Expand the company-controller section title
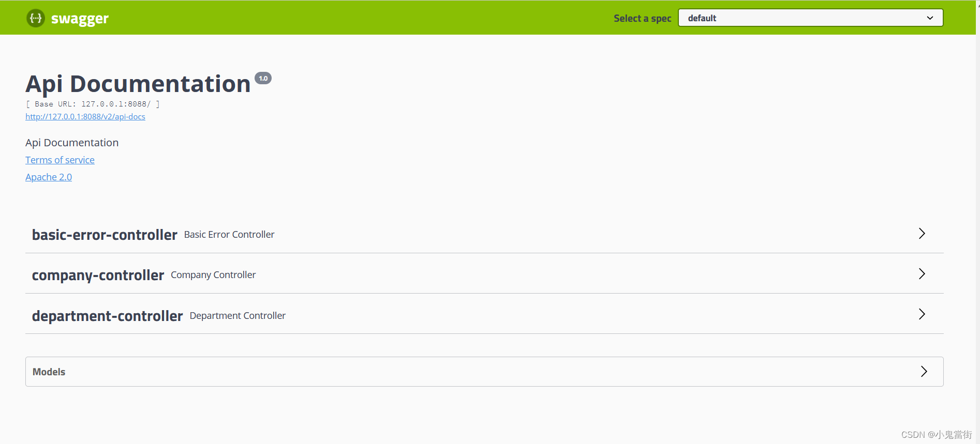The width and height of the screenshot is (980, 444). (x=98, y=275)
